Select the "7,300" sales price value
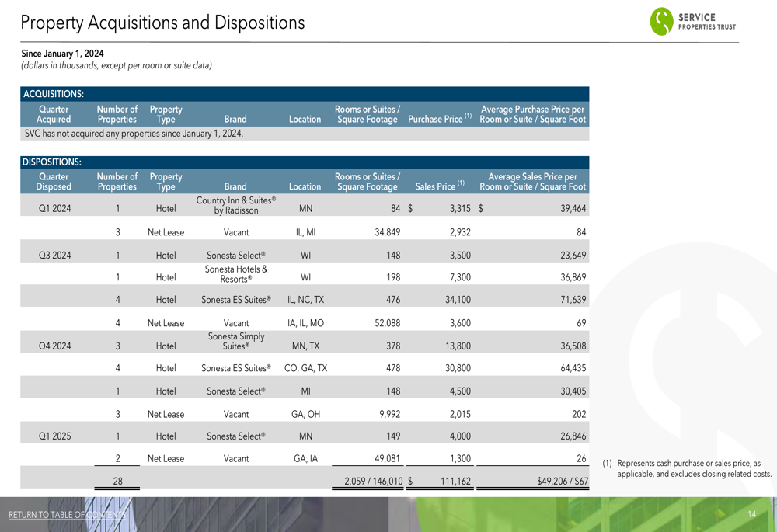Image resolution: width=777 pixels, height=532 pixels. pos(460,277)
